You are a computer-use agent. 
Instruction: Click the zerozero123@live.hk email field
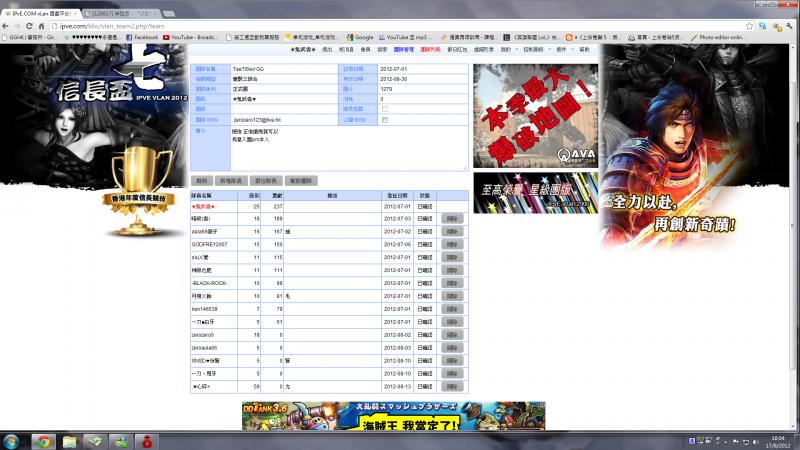pyautogui.click(x=284, y=120)
